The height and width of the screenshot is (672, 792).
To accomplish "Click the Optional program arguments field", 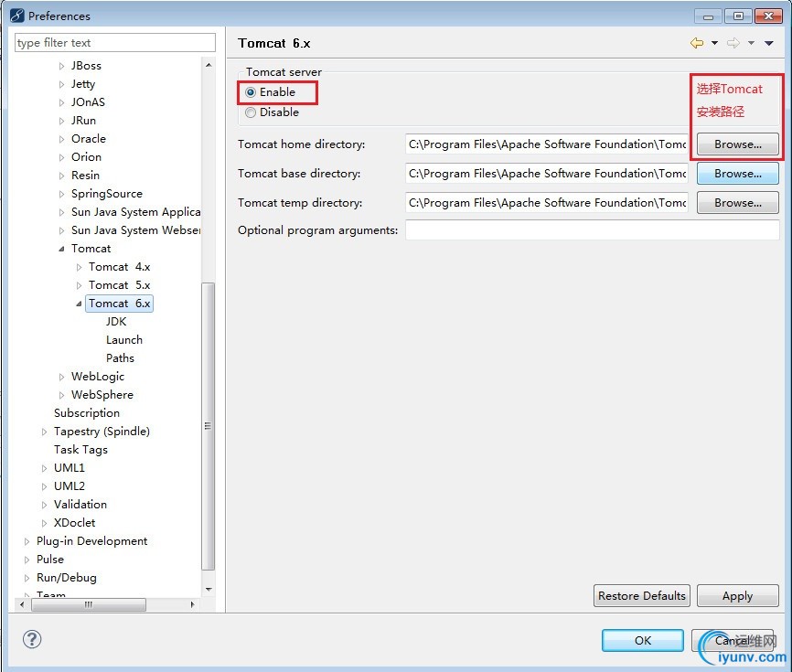I will click(x=592, y=230).
